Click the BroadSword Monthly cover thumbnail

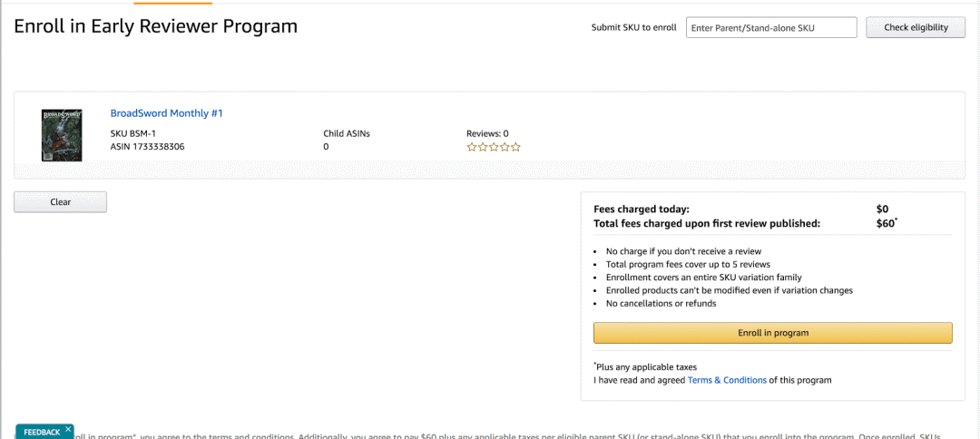click(62, 135)
